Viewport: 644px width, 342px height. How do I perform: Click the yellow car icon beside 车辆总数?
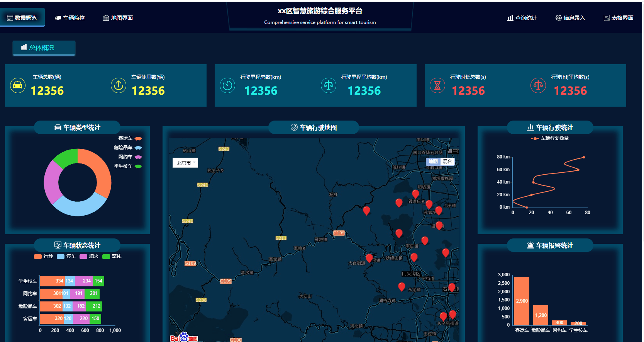[17, 85]
